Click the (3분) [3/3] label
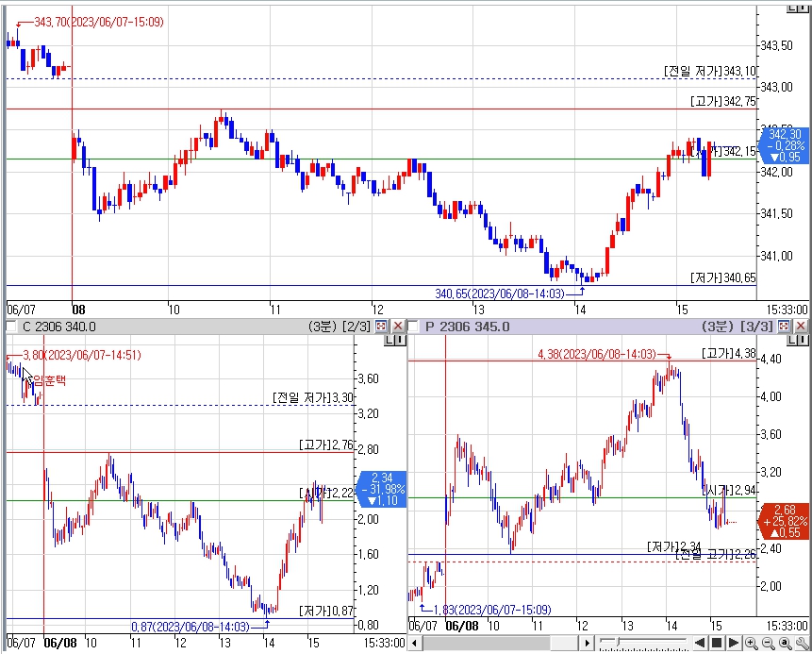 (737, 327)
